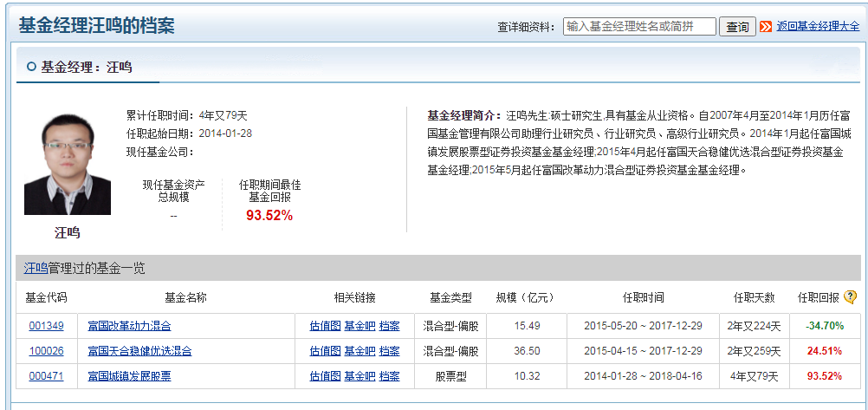Click the 任职回报 column header
This screenshot has width=868, height=410.
[x=818, y=297]
